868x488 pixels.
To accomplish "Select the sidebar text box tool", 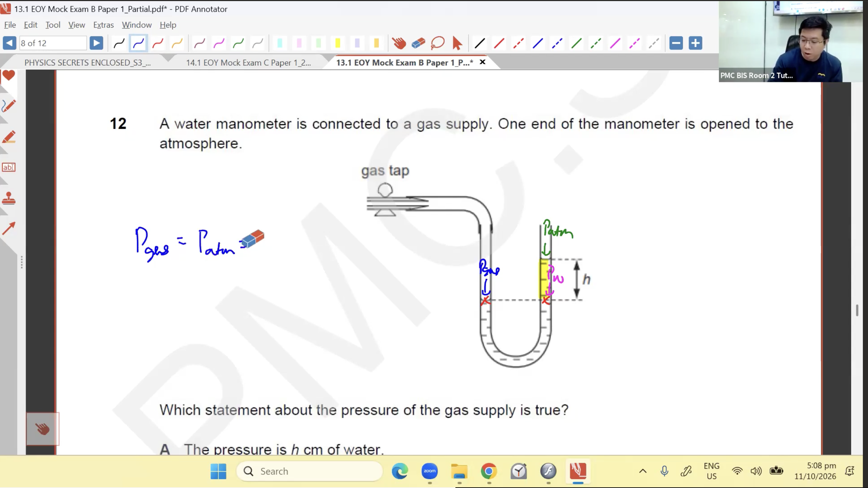I will [8, 167].
